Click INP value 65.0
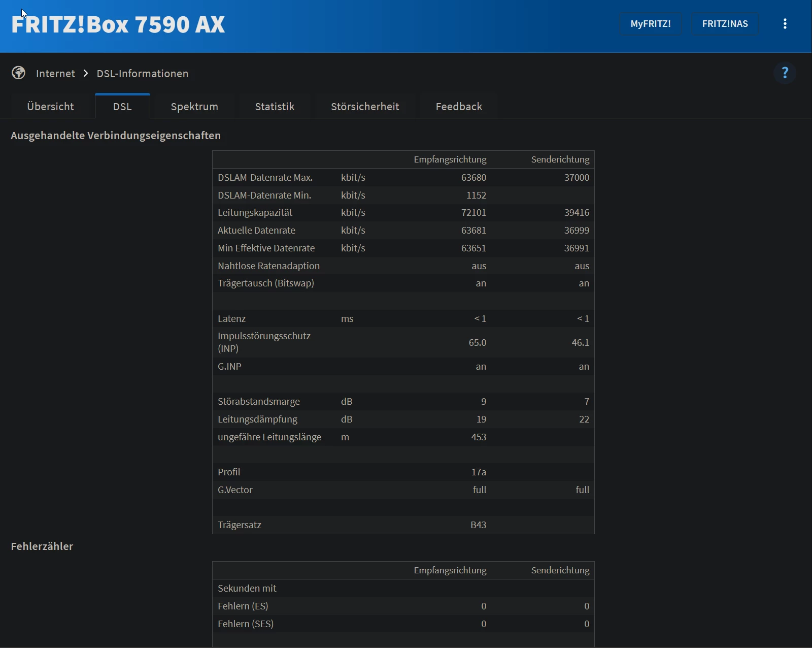 (x=477, y=343)
